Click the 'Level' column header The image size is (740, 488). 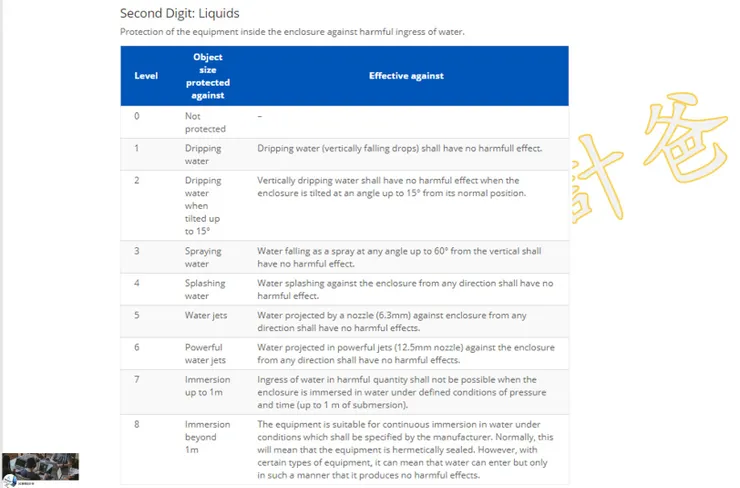tap(146, 76)
